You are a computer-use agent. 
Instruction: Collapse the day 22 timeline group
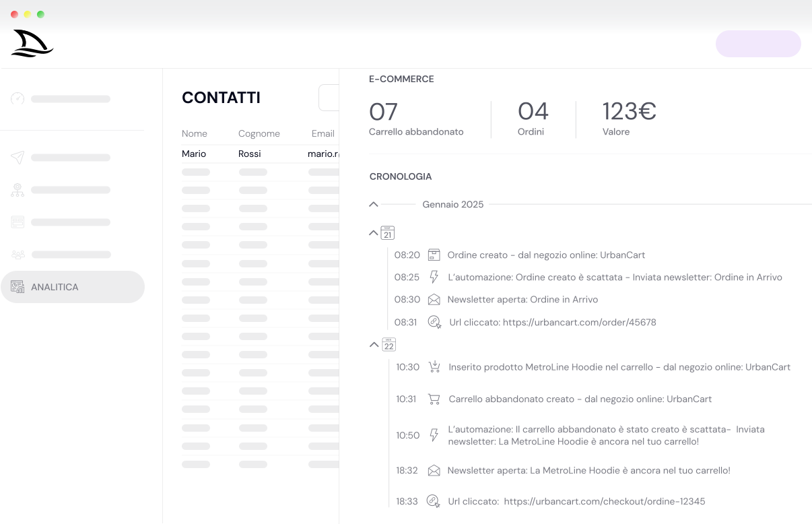(x=374, y=345)
